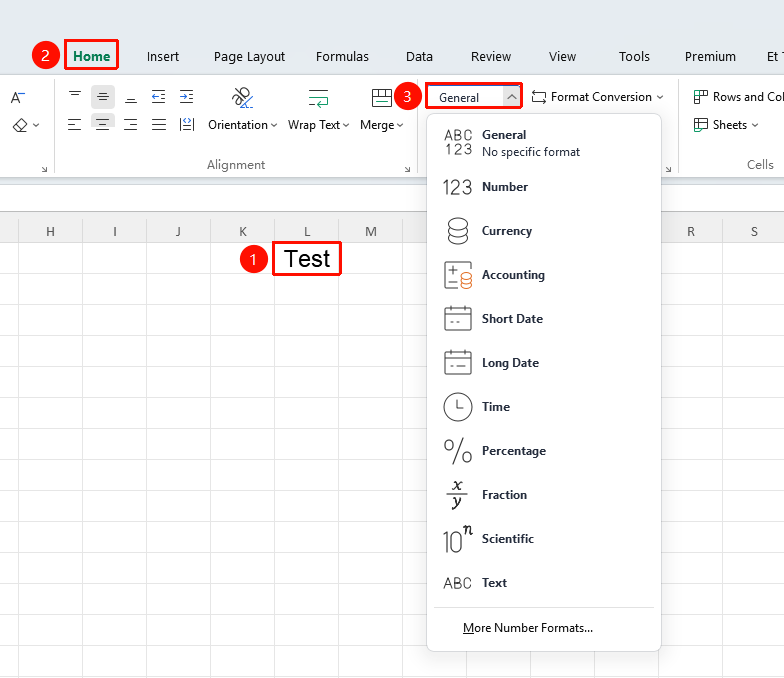The width and height of the screenshot is (784, 678).
Task: Go to the Data tab
Action: pyautogui.click(x=420, y=56)
